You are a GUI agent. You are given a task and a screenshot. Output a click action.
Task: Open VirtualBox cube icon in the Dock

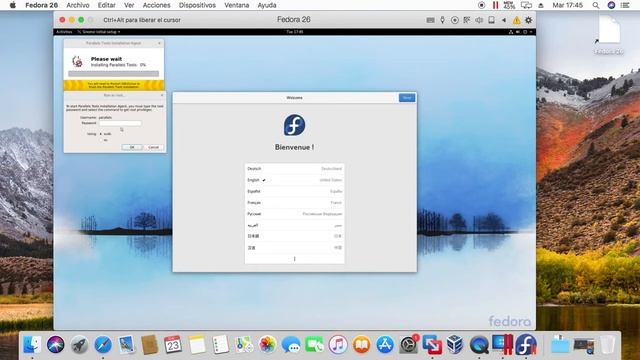pyautogui.click(x=455, y=345)
